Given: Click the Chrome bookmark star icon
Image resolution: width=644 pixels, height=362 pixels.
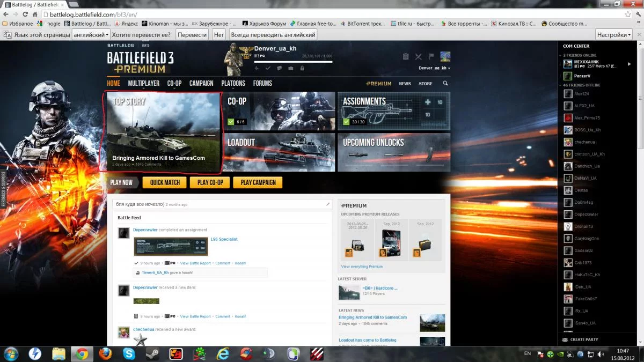Looking at the screenshot, I should (x=628, y=14).
